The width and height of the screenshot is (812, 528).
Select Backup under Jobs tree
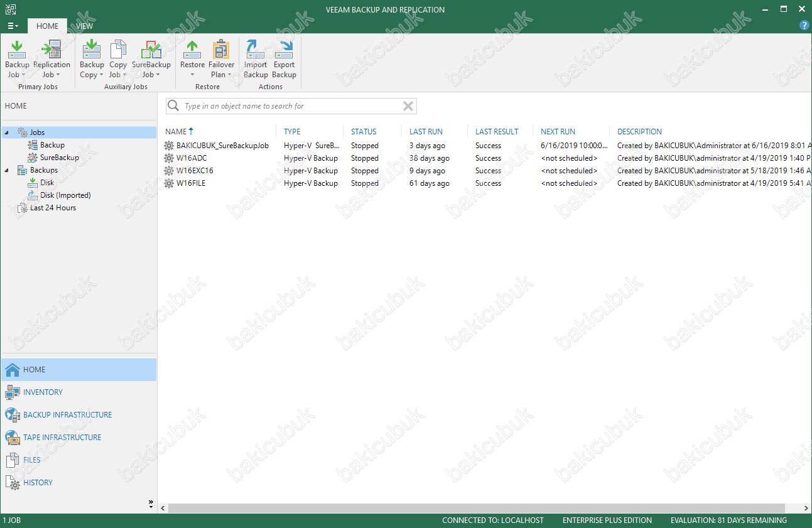click(52, 145)
